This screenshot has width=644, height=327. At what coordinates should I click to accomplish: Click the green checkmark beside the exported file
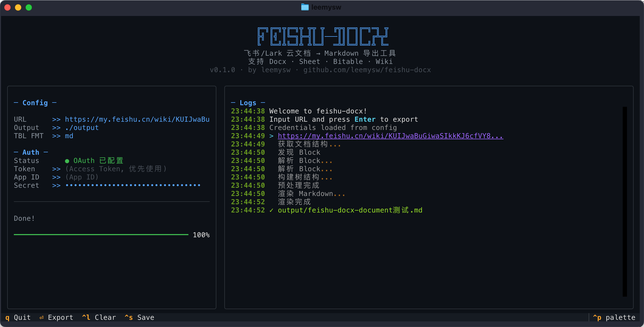[x=271, y=210]
